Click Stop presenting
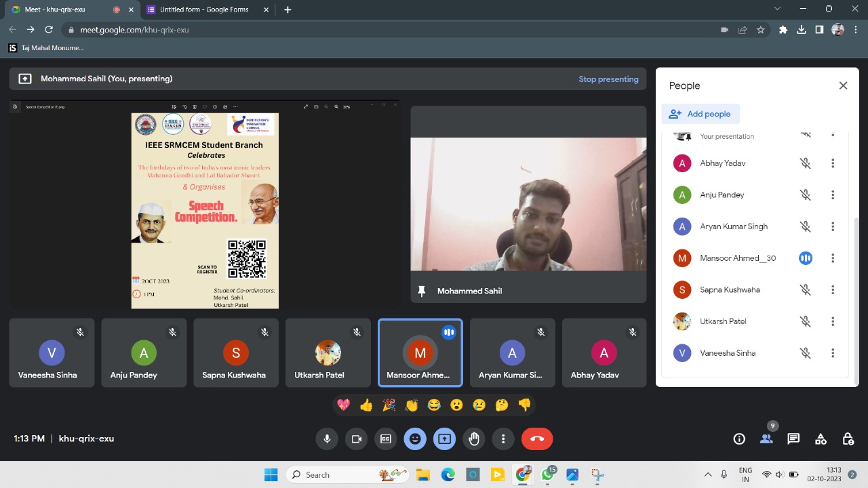 608,79
